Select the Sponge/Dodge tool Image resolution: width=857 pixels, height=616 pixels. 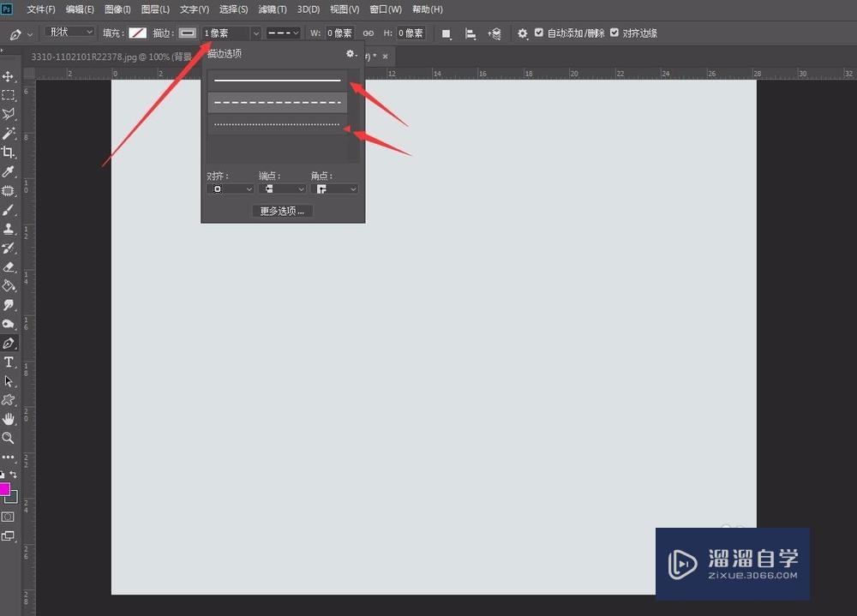[x=9, y=324]
